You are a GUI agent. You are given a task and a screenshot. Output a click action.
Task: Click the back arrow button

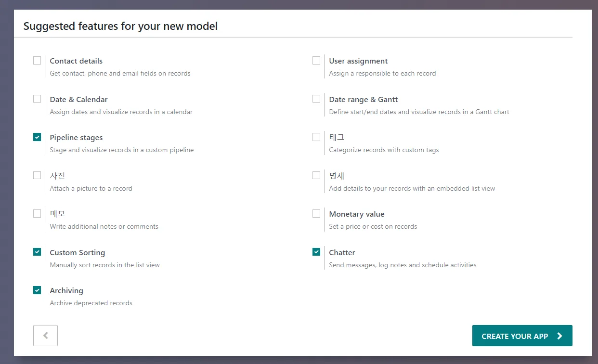point(45,336)
